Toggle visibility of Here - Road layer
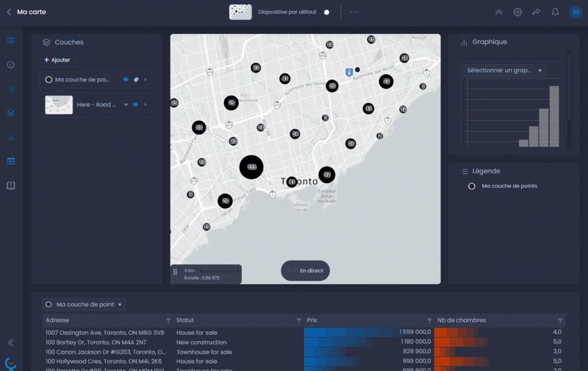 (136, 105)
